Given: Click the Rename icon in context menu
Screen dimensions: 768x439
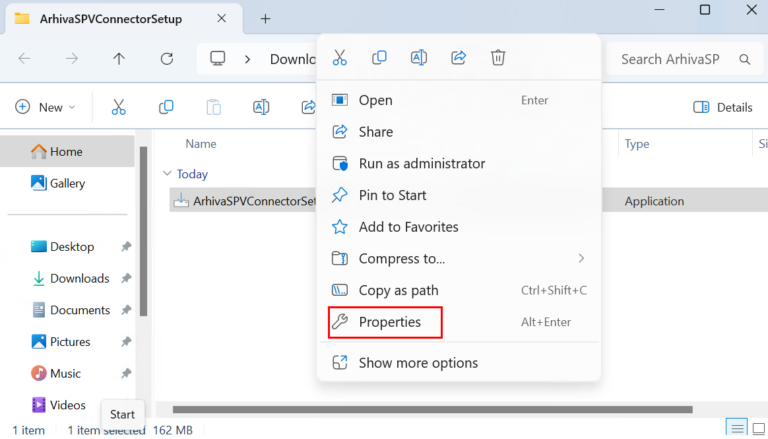Looking at the screenshot, I should point(419,58).
